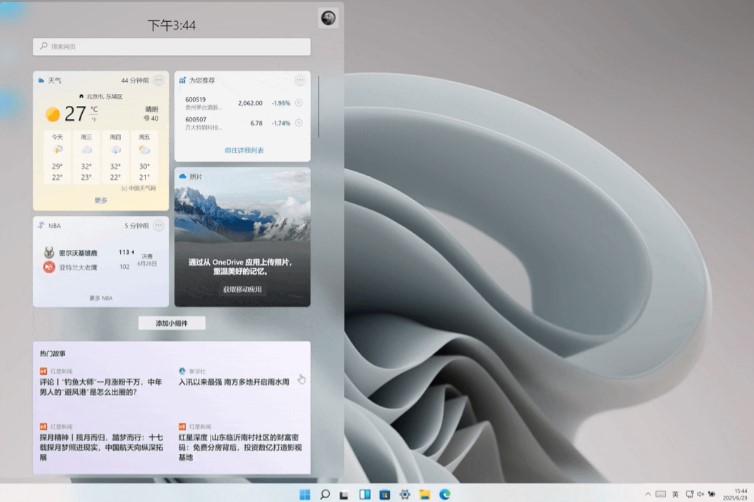754x502 pixels.
Task: Click the OneDrive cloud icon
Action: 182,176
